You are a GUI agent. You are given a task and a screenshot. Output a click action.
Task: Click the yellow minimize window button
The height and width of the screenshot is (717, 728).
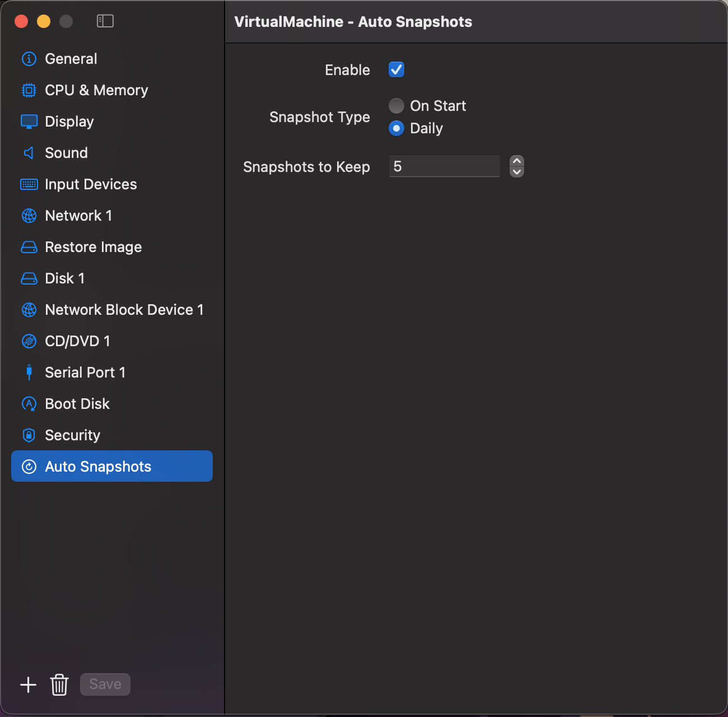(44, 21)
